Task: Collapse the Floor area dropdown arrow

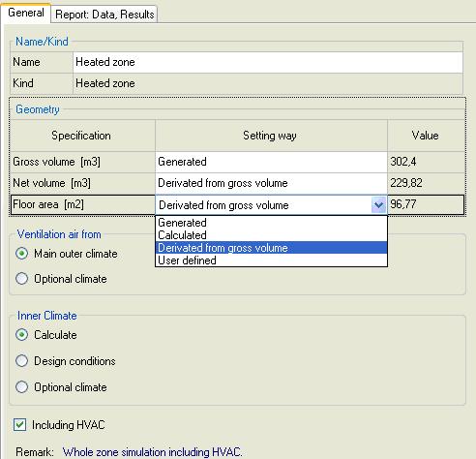Action: [x=378, y=204]
